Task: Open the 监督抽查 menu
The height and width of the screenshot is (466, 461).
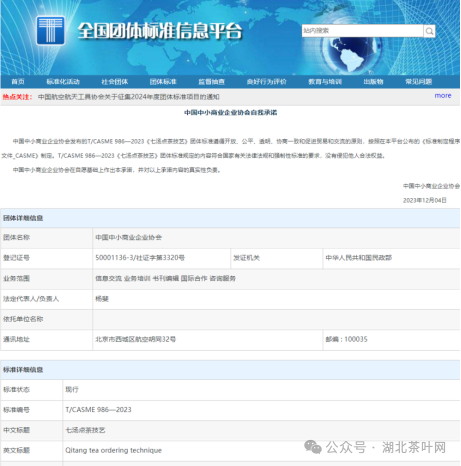Action: pos(211,82)
